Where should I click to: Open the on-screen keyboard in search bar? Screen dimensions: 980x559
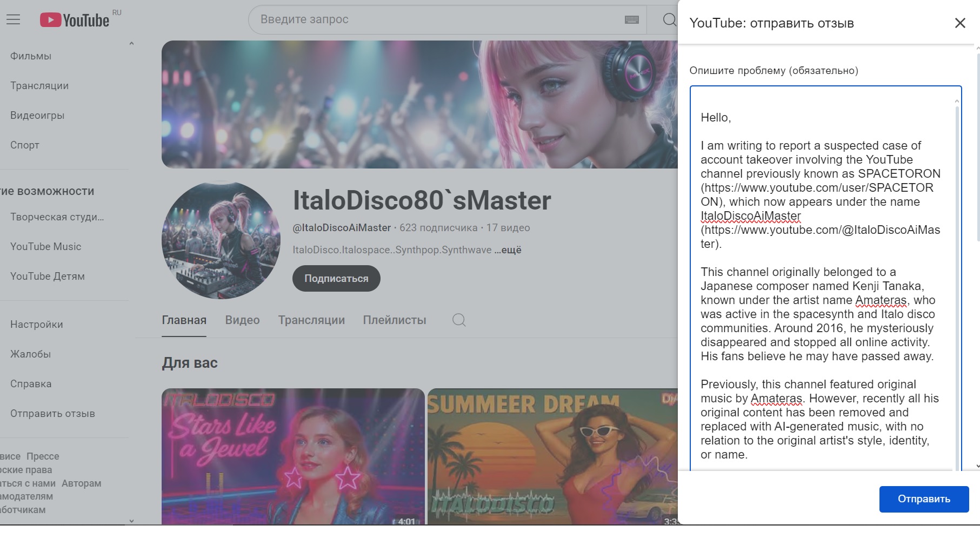pos(631,20)
